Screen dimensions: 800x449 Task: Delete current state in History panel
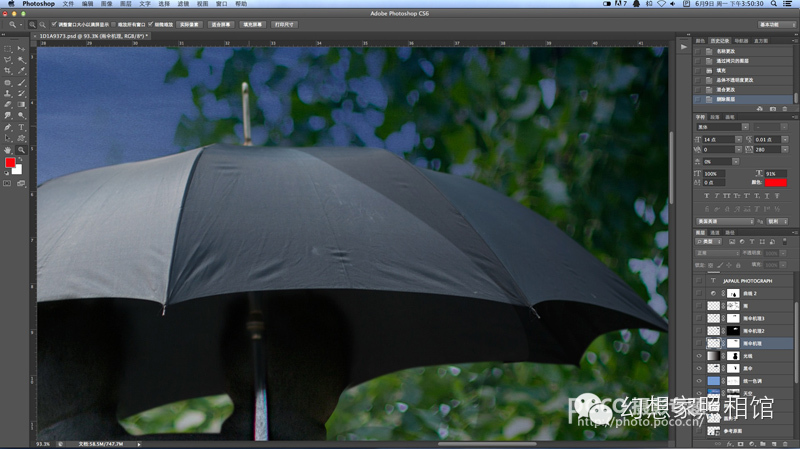click(x=785, y=109)
